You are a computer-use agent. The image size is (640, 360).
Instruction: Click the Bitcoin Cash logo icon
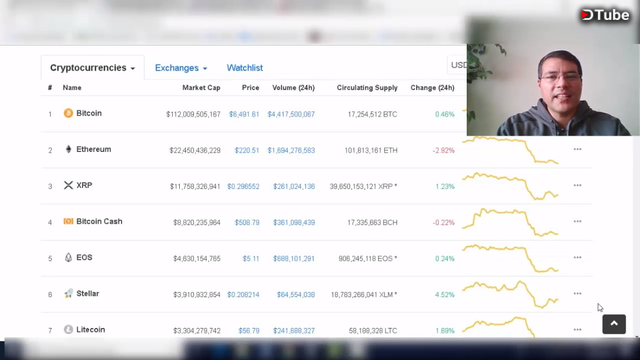point(68,221)
